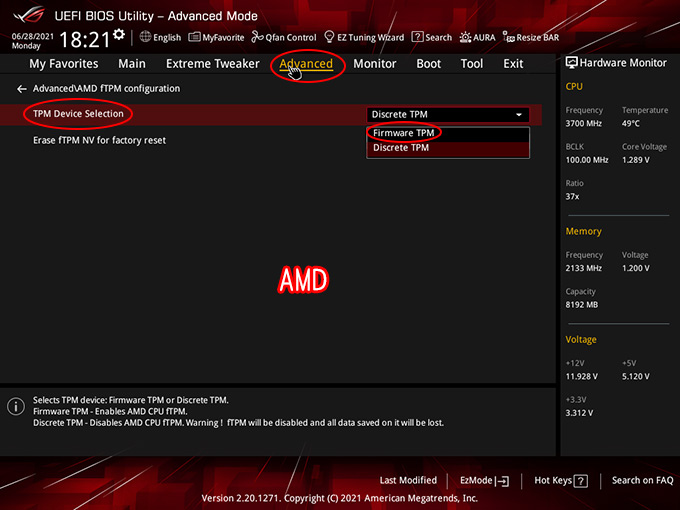Open the Hot Keys help
Image resolution: width=680 pixels, height=510 pixels.
point(561,481)
